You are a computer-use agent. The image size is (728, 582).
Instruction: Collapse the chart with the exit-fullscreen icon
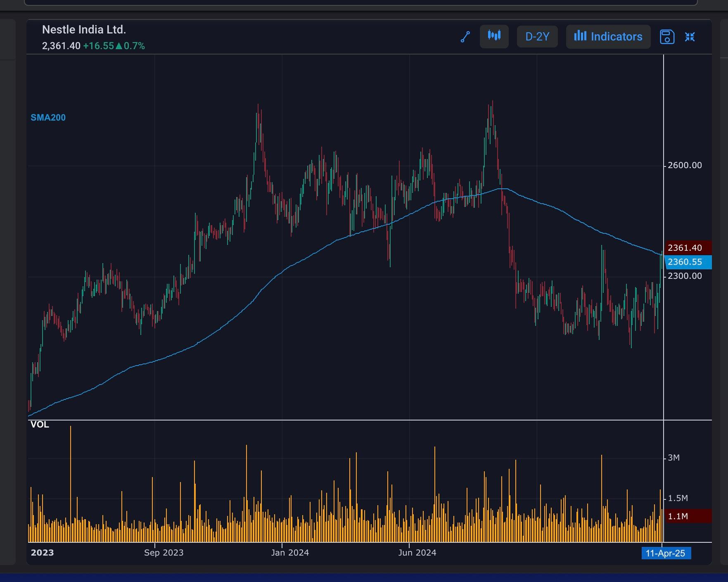click(x=690, y=37)
